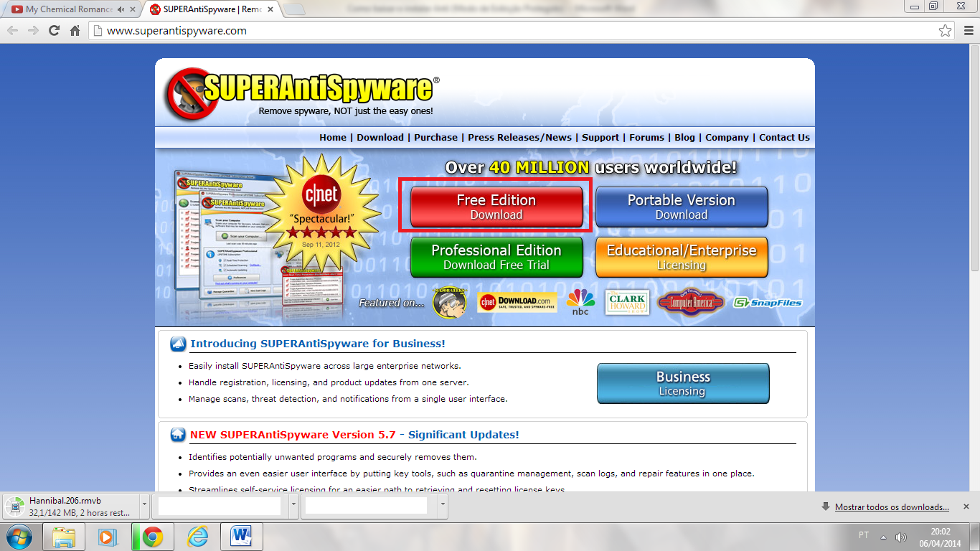The width and height of the screenshot is (980, 551).
Task: Open the Forums menu link
Action: coord(647,137)
